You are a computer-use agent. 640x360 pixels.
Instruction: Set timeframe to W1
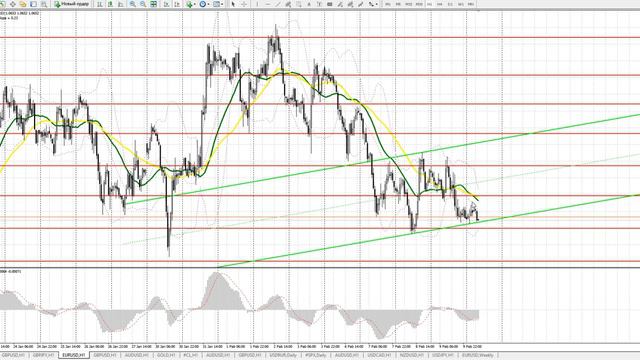(460, 4)
